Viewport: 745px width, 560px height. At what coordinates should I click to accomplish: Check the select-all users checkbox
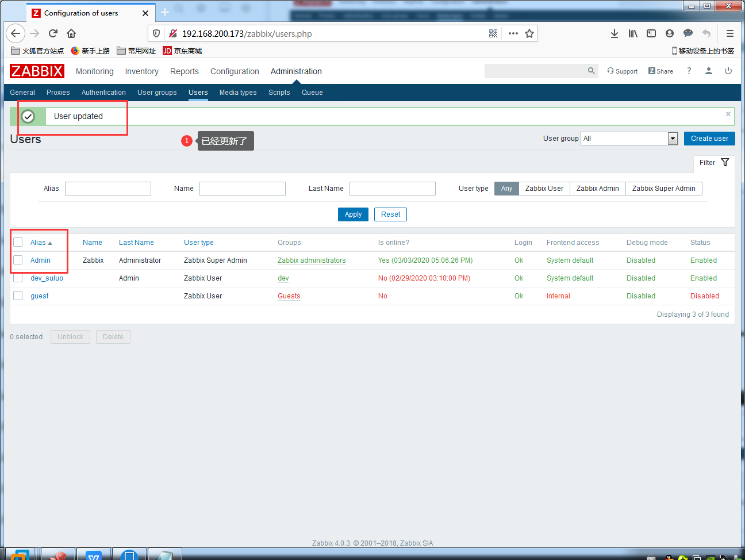coord(18,242)
